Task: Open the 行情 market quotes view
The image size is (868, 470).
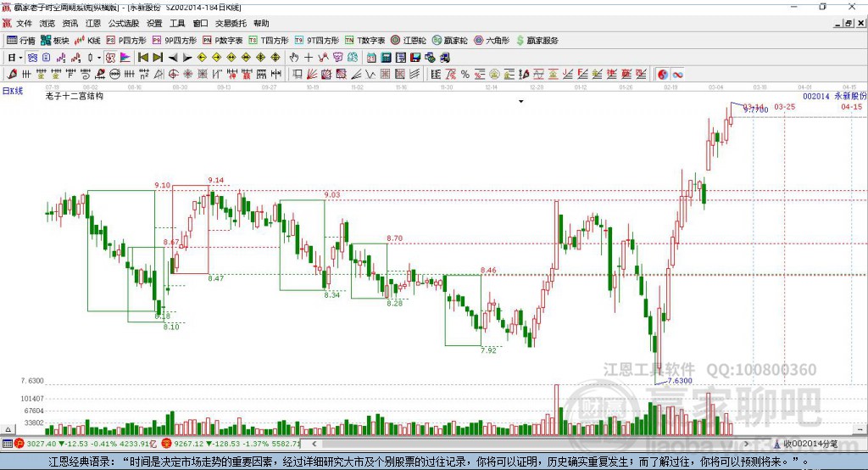Action: point(20,41)
